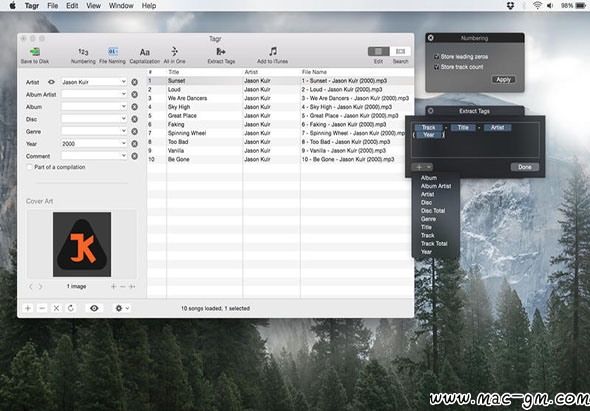Click Done in Extract Tags panel

point(525,167)
